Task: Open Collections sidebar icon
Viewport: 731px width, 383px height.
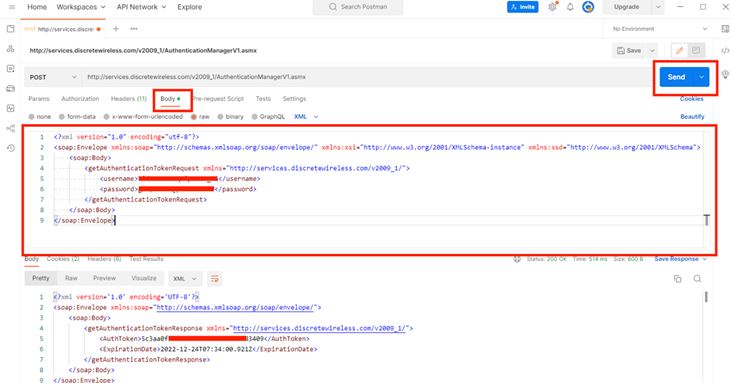Action: [11, 29]
